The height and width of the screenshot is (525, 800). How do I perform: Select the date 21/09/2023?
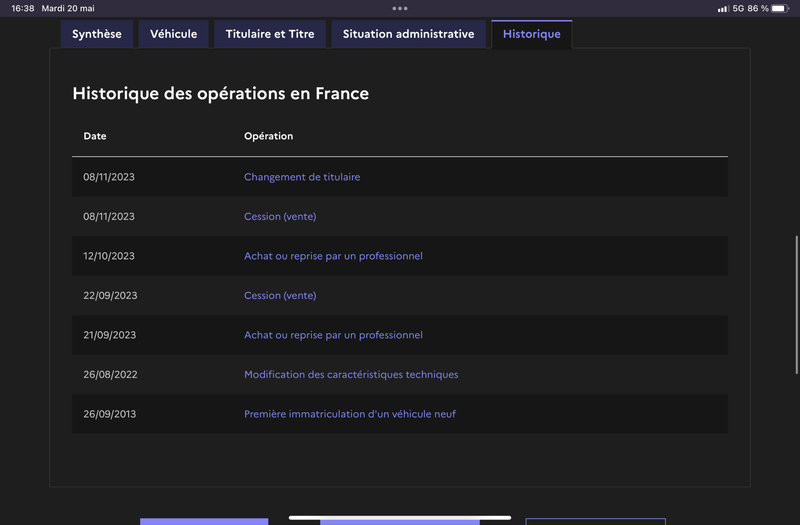[110, 335]
